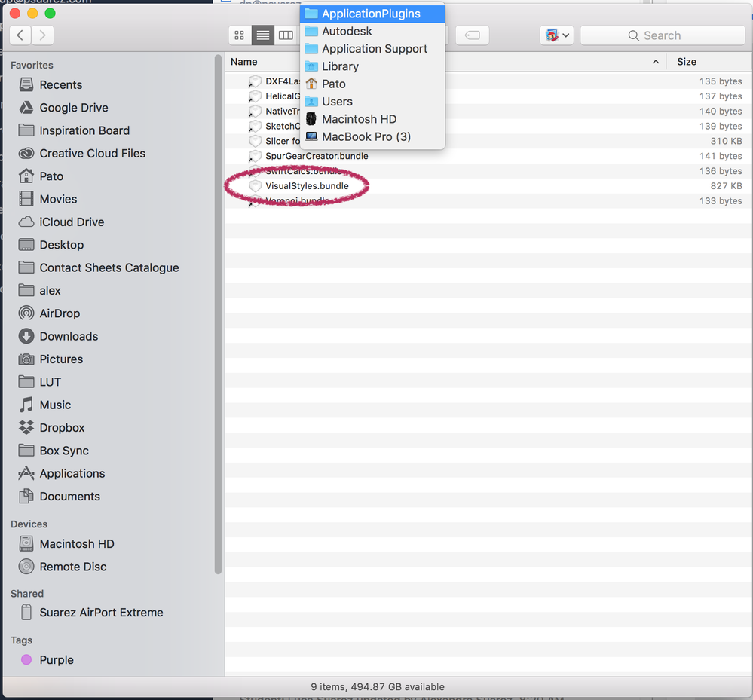753x700 pixels.
Task: Select the Inspiration Board sidebar folder
Action: [x=73, y=130]
